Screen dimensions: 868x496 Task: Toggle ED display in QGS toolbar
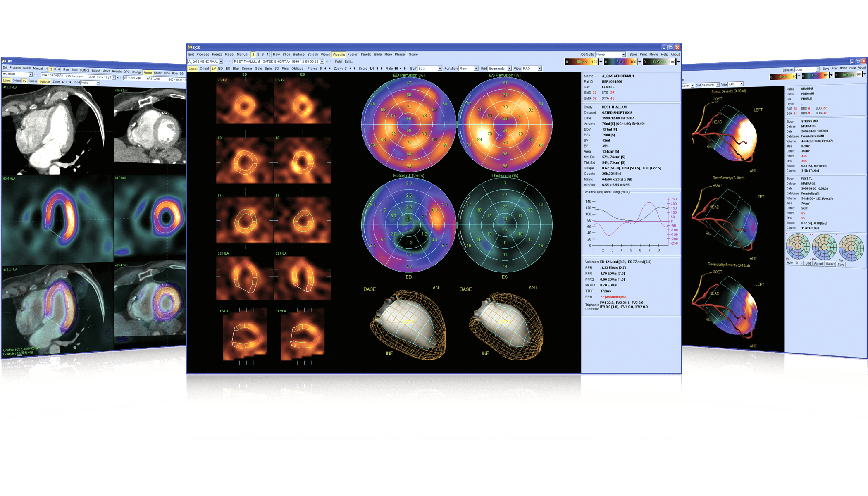coord(220,69)
